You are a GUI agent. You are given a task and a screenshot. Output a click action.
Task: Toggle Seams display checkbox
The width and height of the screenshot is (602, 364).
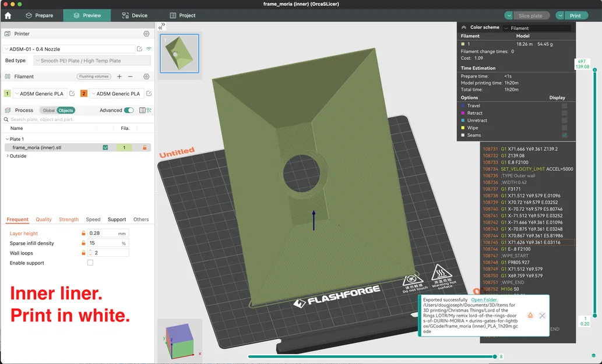click(564, 135)
